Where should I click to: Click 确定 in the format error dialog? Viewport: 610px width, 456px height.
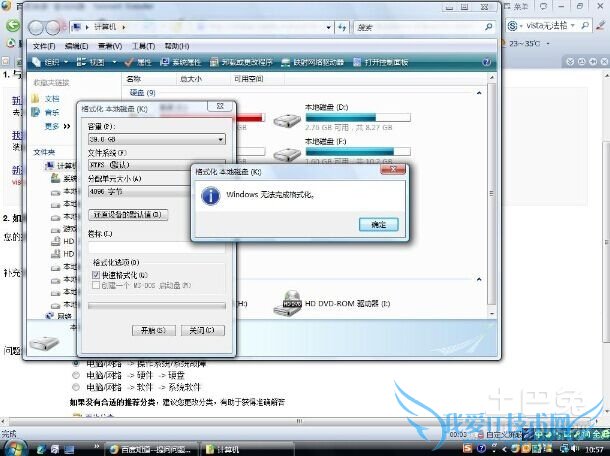379,224
